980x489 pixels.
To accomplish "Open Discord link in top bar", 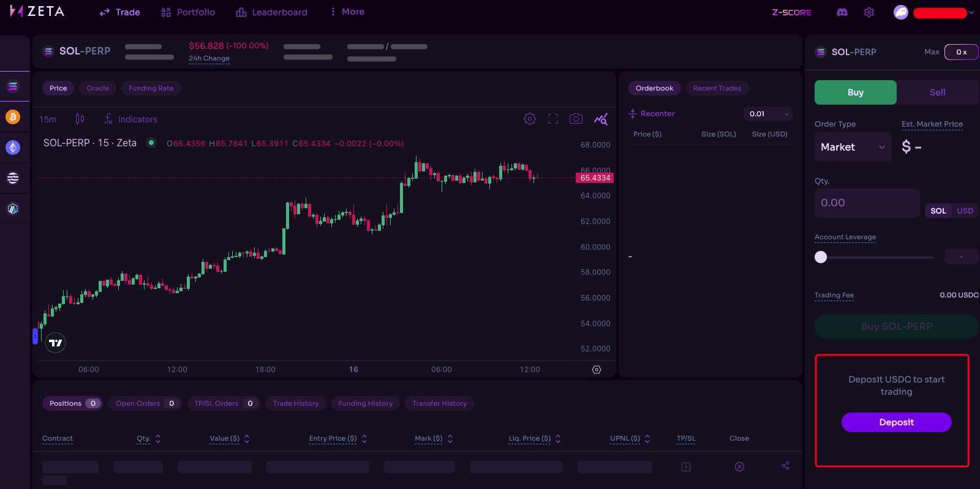I will [842, 12].
